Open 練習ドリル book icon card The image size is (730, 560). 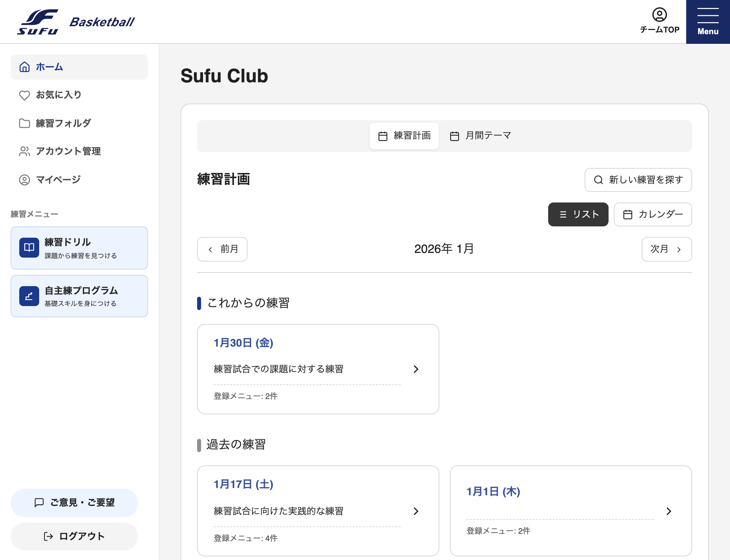pyautogui.click(x=79, y=248)
